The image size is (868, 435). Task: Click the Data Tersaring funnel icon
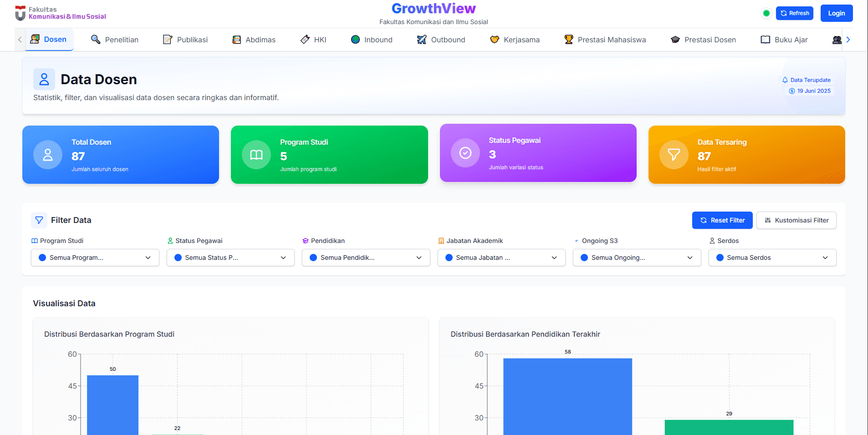674,155
